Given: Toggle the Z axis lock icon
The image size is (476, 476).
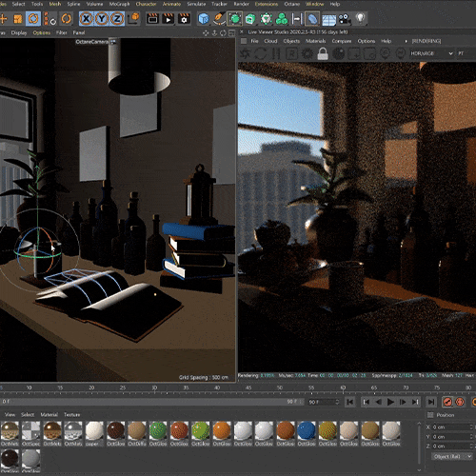Looking at the screenshot, I should pyautogui.click(x=117, y=19).
